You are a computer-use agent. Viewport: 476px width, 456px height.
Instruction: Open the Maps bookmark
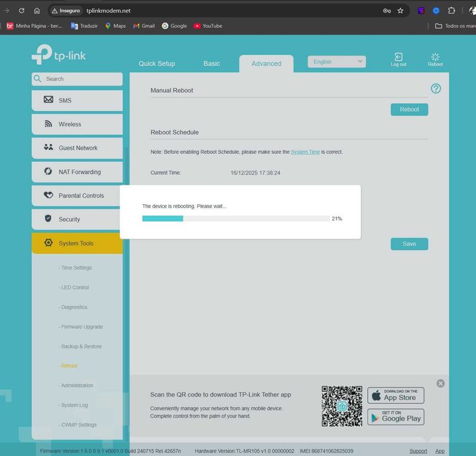(x=115, y=26)
